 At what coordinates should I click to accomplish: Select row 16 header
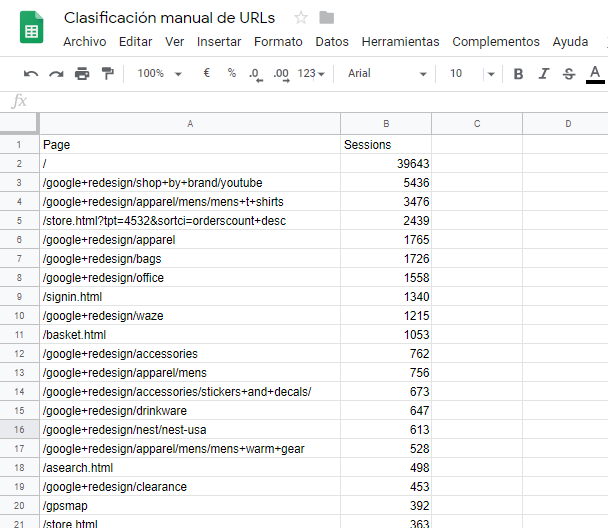coord(19,430)
